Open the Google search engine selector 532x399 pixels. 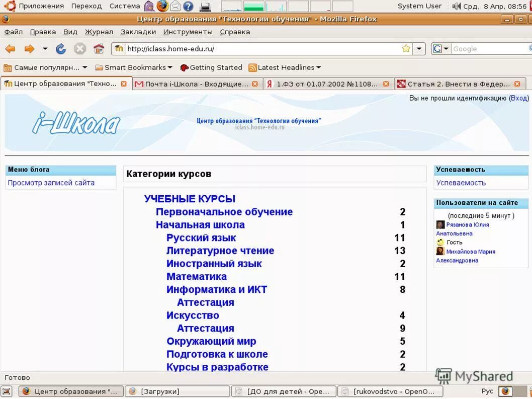pos(440,49)
